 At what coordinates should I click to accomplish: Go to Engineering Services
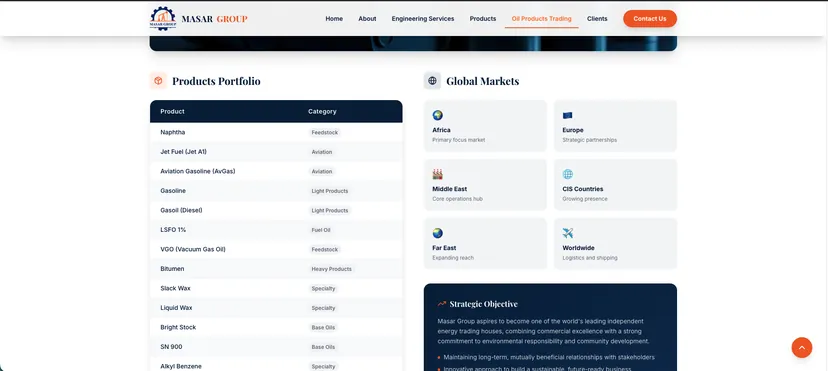[422, 18]
